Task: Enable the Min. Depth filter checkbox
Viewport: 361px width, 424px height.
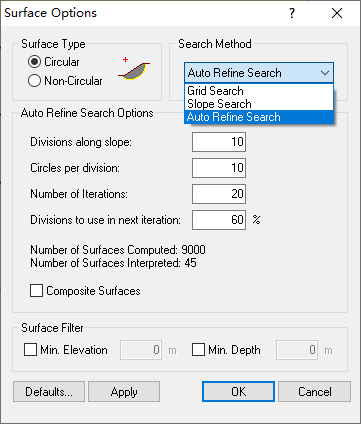Action: coord(198,350)
